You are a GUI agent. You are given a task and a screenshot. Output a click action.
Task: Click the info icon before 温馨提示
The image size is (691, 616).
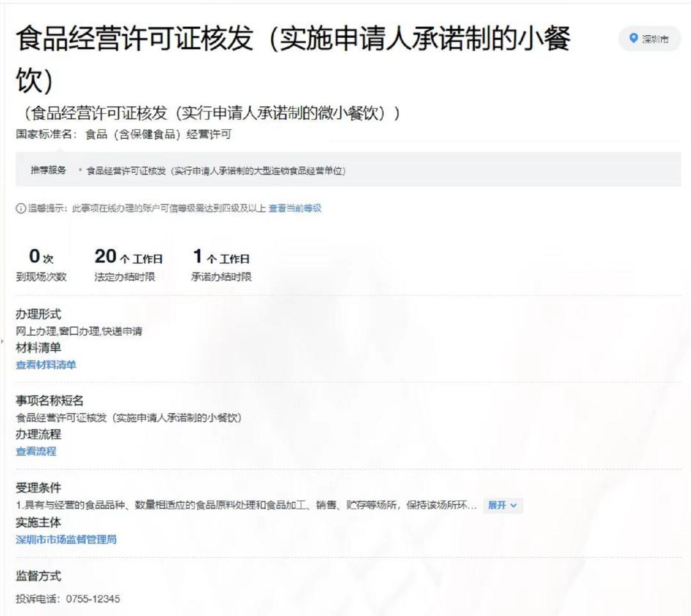point(20,209)
